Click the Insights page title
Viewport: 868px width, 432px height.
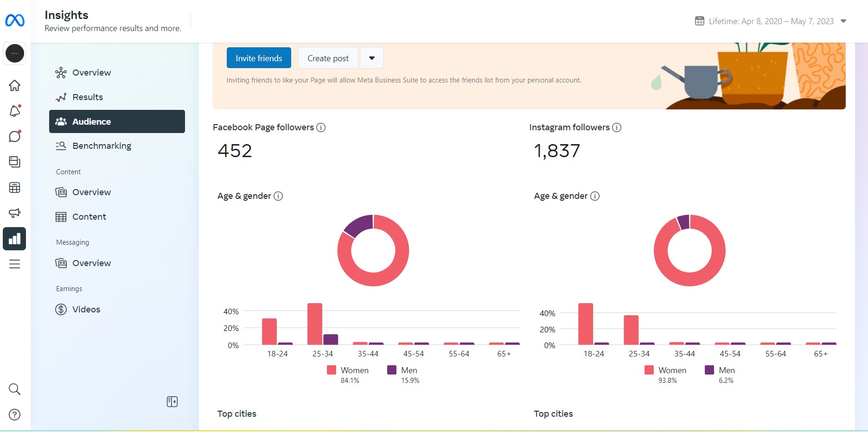pos(66,15)
